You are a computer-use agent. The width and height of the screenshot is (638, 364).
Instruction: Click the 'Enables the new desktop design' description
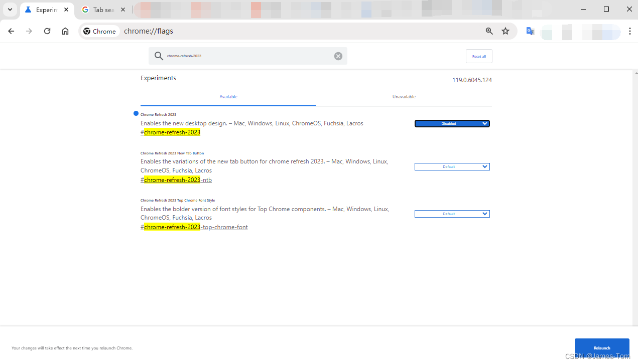tap(252, 123)
